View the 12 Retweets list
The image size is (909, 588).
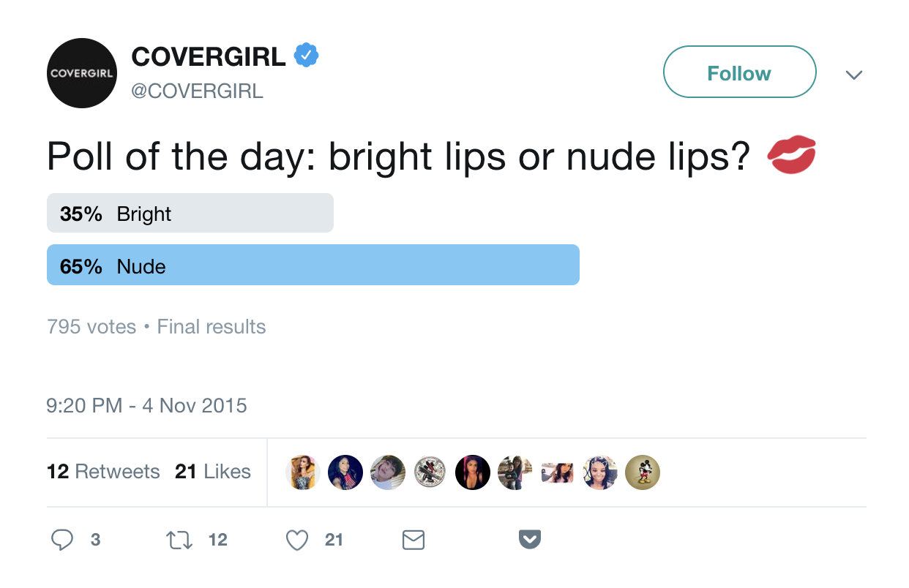[103, 472]
